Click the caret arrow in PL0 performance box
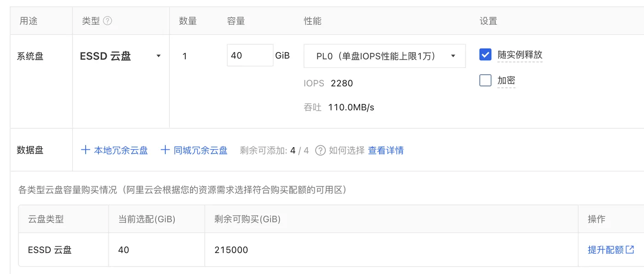Image resolution: width=644 pixels, height=274 pixels. 453,56
